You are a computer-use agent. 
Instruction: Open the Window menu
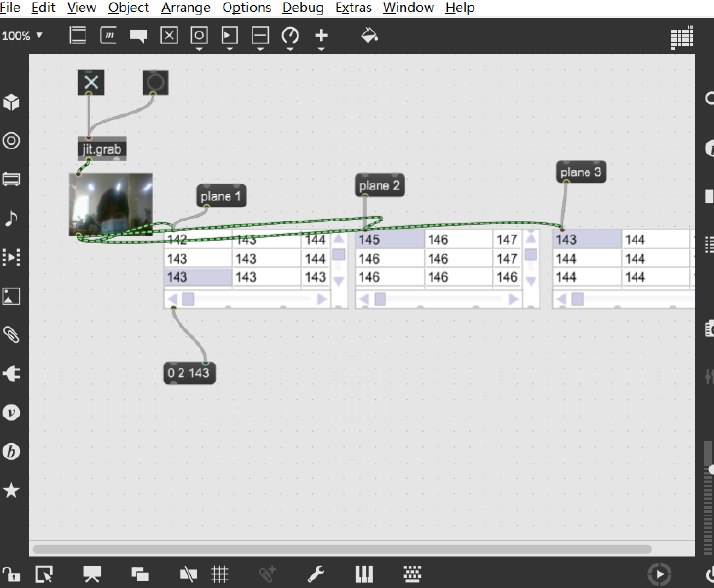point(408,7)
